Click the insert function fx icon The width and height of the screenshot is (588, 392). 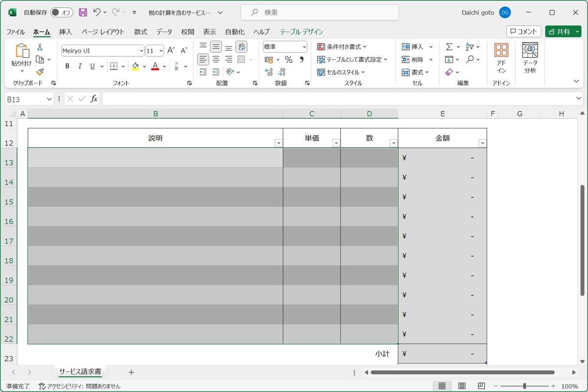(x=94, y=99)
